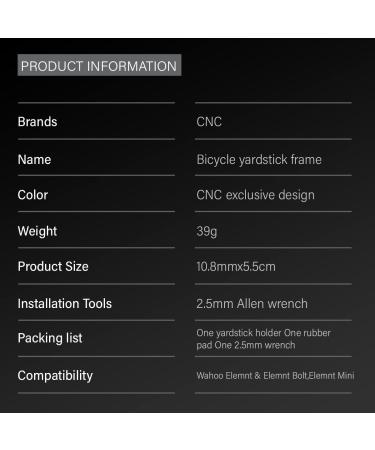Click the Elemnt Bolt text
This screenshot has height=450, width=375.
click(285, 376)
